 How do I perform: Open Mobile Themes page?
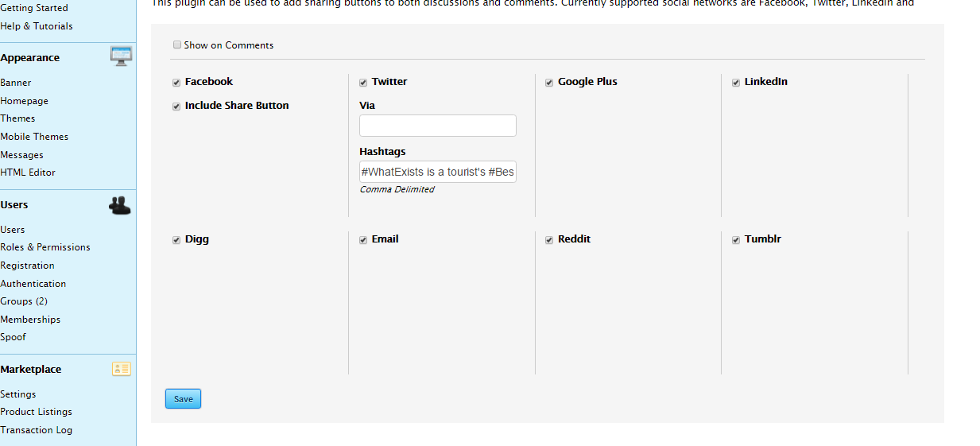pyautogui.click(x=34, y=137)
